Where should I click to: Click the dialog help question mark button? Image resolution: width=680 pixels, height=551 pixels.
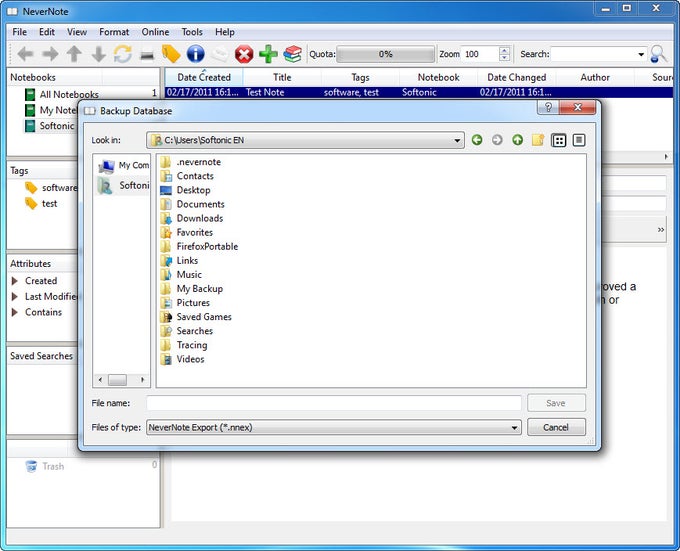tap(548, 108)
